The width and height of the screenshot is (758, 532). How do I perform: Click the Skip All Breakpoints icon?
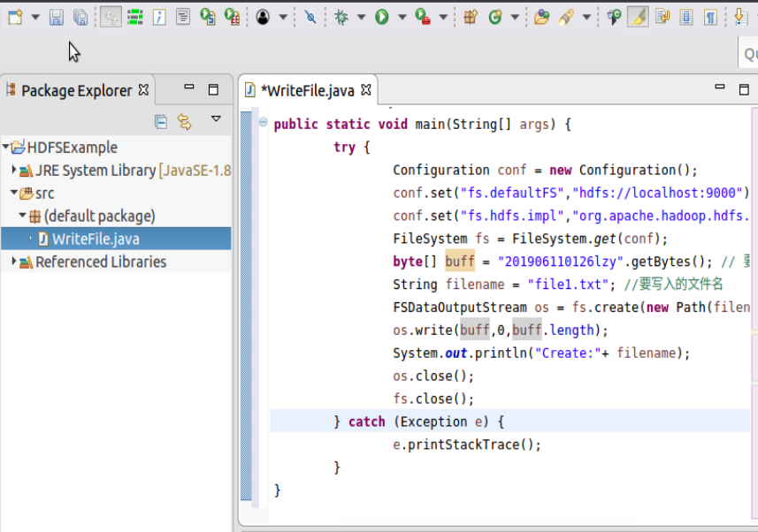point(310,17)
